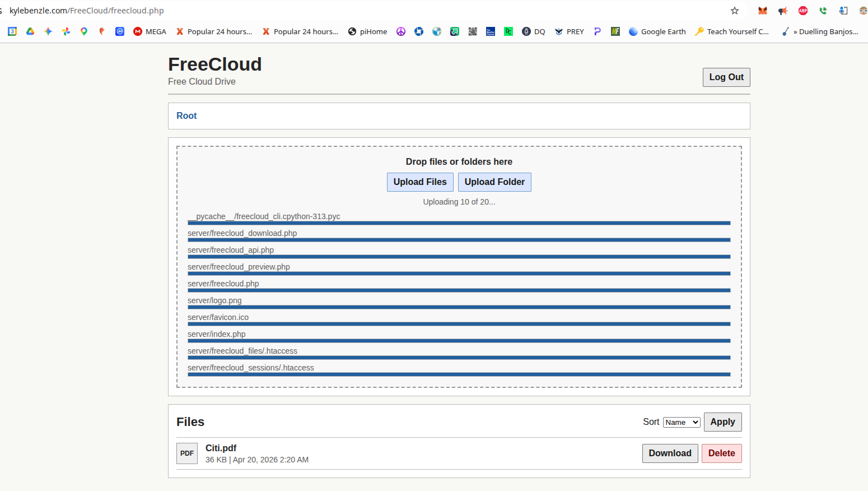This screenshot has height=491, width=868.
Task: Download the Citi.pdf file
Action: (x=670, y=453)
